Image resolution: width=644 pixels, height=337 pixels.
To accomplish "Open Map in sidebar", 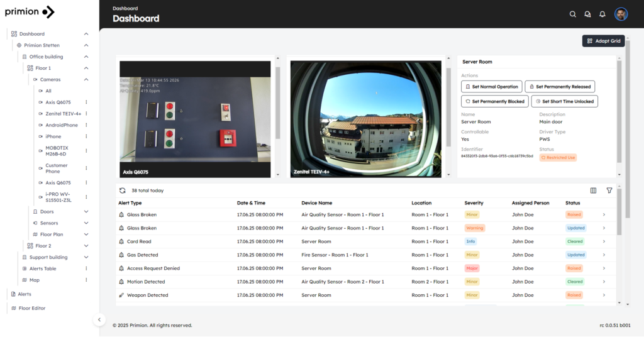I will point(34,280).
